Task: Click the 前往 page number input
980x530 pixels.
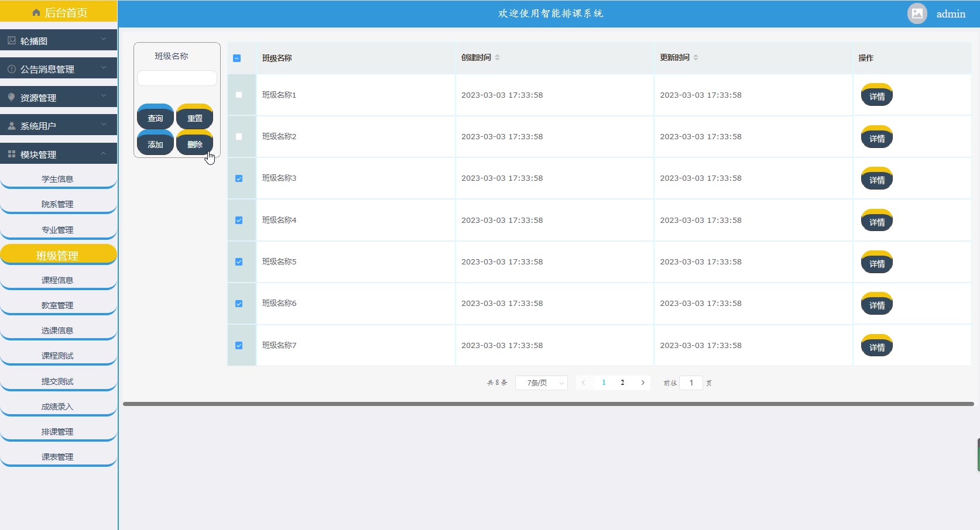Action: pos(691,383)
